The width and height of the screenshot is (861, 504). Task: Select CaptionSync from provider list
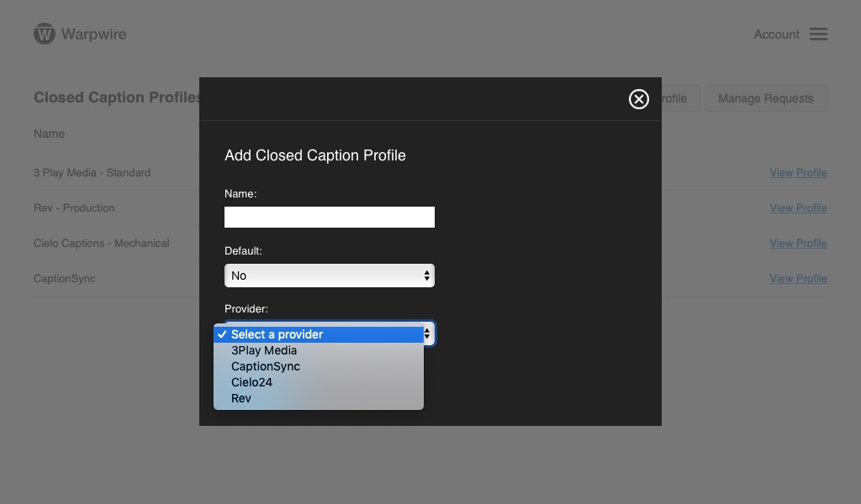click(319, 366)
